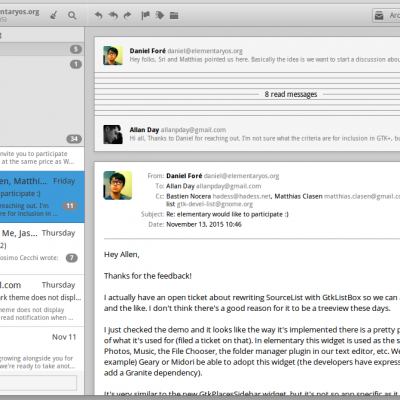The width and height of the screenshot is (400, 400).
Task: Click the tag label icon in the toolbar
Action: (160, 15)
